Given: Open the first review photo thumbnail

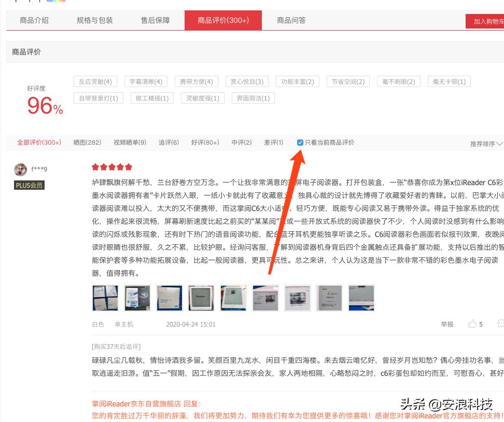Looking at the screenshot, I should click(105, 298).
